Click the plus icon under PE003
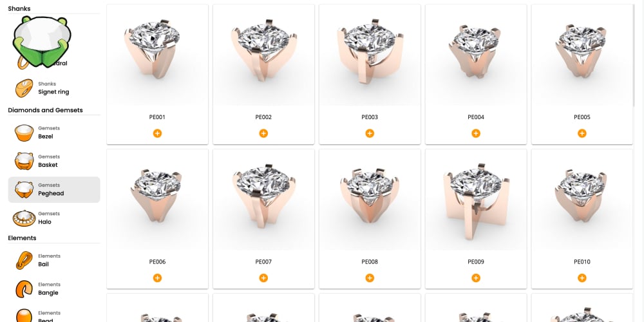The height and width of the screenshot is (322, 644). point(370,133)
